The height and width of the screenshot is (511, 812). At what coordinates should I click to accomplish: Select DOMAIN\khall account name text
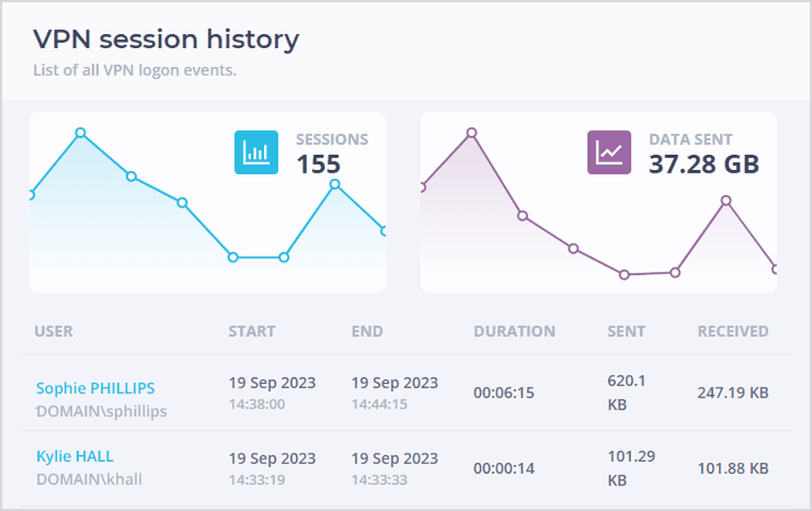[x=89, y=480]
